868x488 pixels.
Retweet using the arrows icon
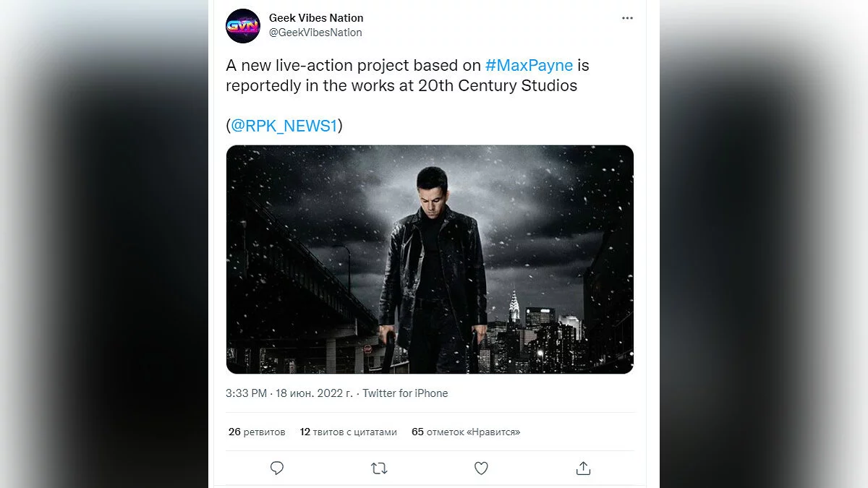pos(379,468)
